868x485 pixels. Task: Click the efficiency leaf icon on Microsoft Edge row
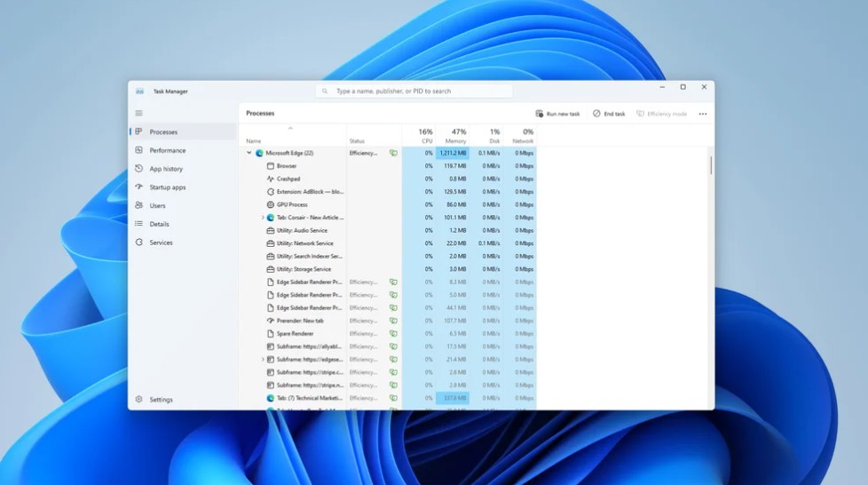pyautogui.click(x=393, y=153)
